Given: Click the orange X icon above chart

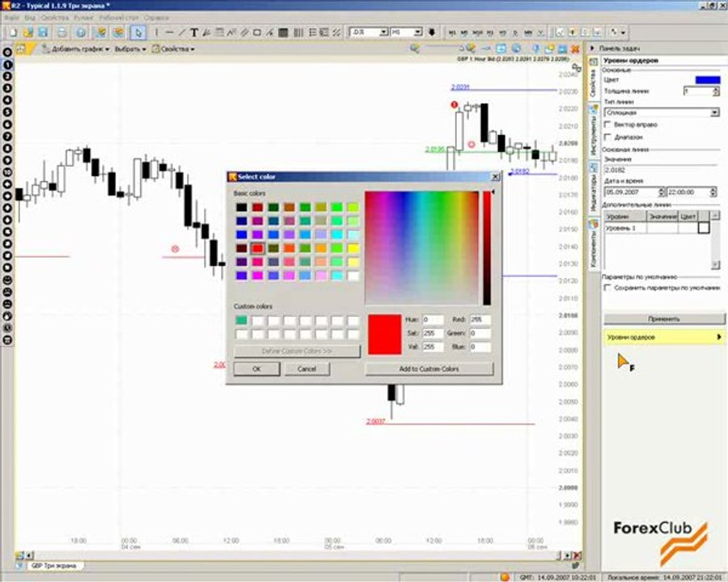Looking at the screenshot, I should pos(575,48).
